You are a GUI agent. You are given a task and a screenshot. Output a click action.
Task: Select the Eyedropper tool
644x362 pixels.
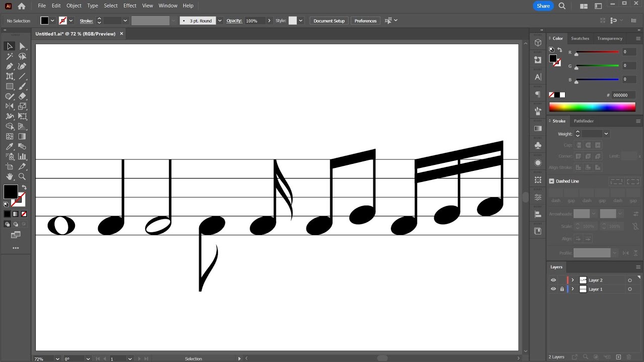click(x=10, y=146)
